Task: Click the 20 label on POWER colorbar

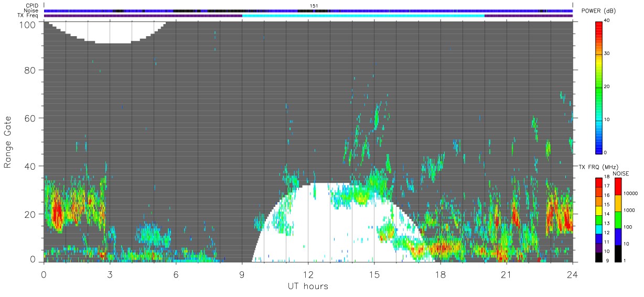Action: (608, 86)
